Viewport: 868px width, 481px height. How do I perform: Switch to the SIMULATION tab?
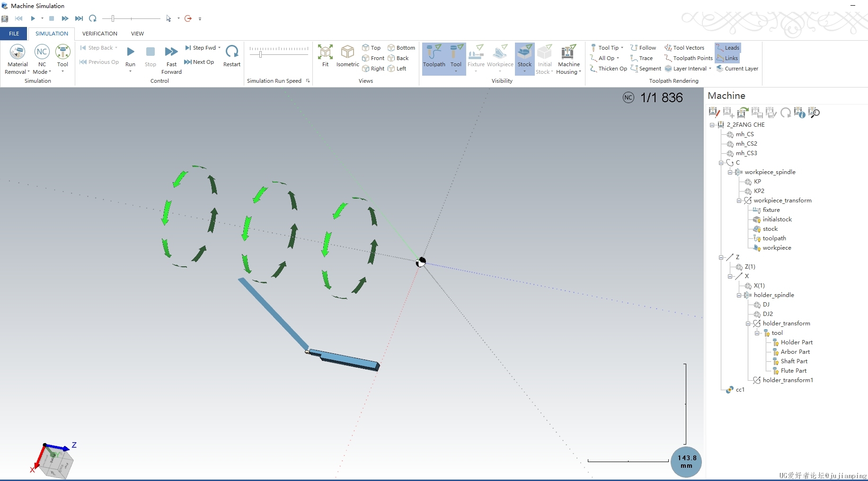point(52,34)
